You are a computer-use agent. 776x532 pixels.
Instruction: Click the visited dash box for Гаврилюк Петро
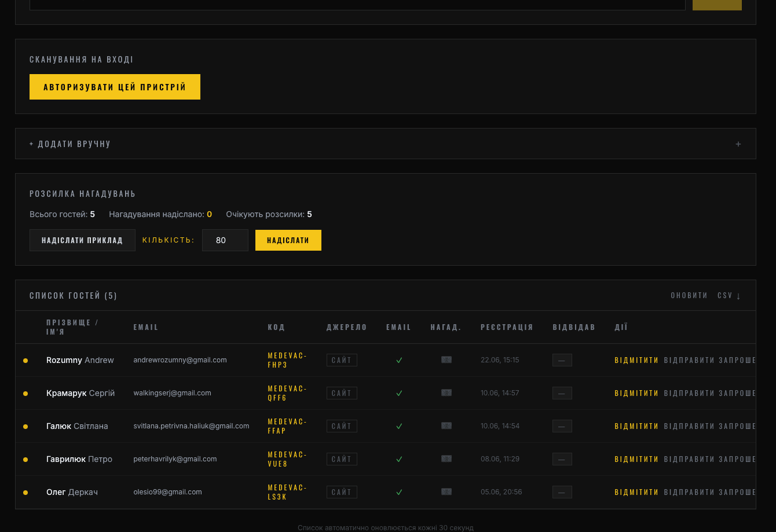[x=562, y=459]
